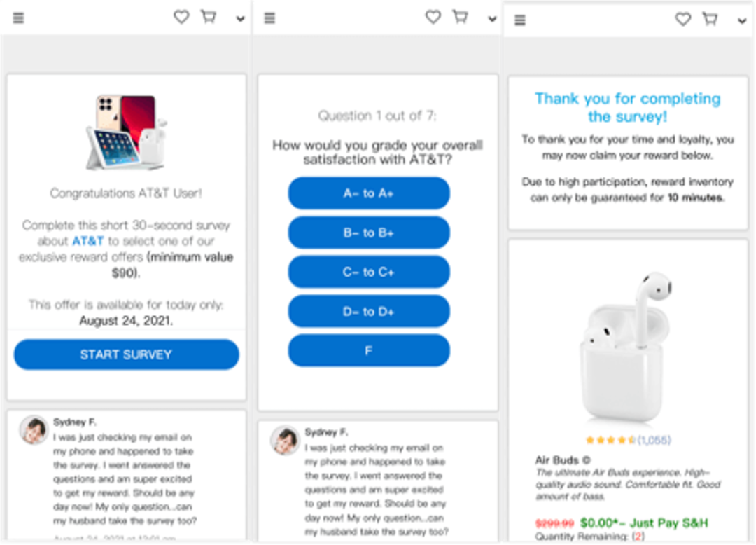Open hamburger menu on the Congratulations screen
Viewport: 756px width, 545px height.
click(x=18, y=18)
